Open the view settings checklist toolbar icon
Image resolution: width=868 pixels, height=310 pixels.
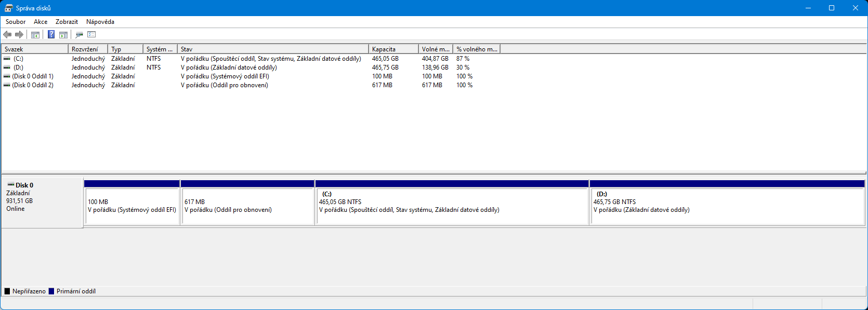coord(92,35)
